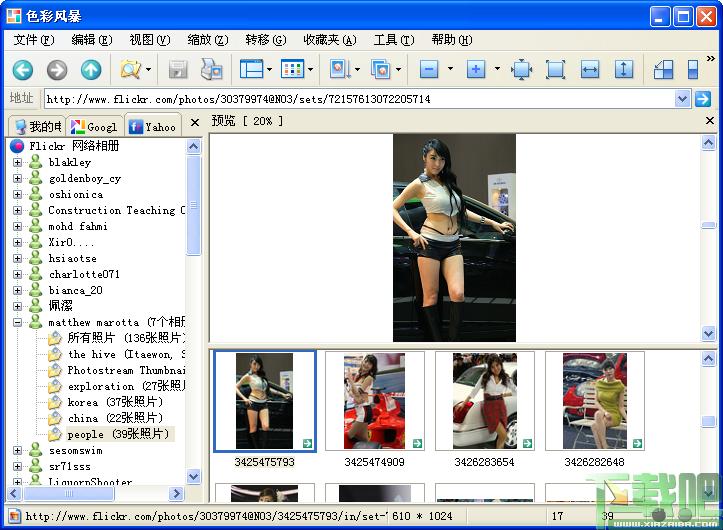Open the folder search magnifier icon

(x=130, y=70)
